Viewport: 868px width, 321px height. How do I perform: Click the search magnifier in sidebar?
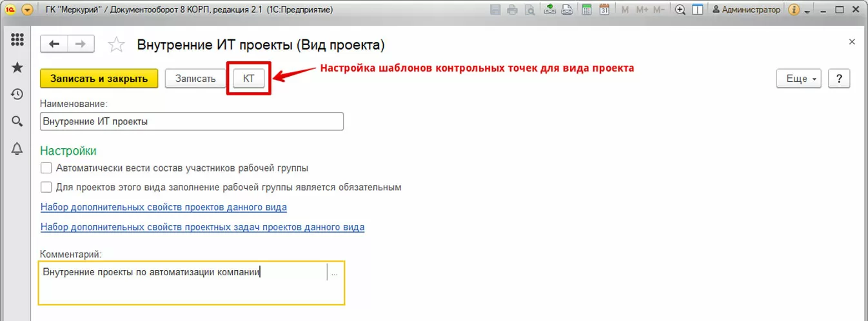17,121
